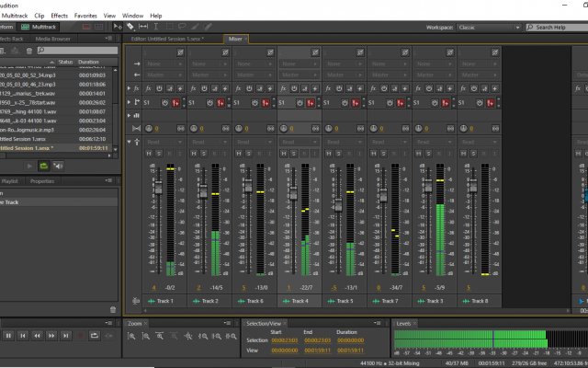The image size is (588, 368).
Task: Expand the fx section in mixer
Action: click(x=129, y=88)
